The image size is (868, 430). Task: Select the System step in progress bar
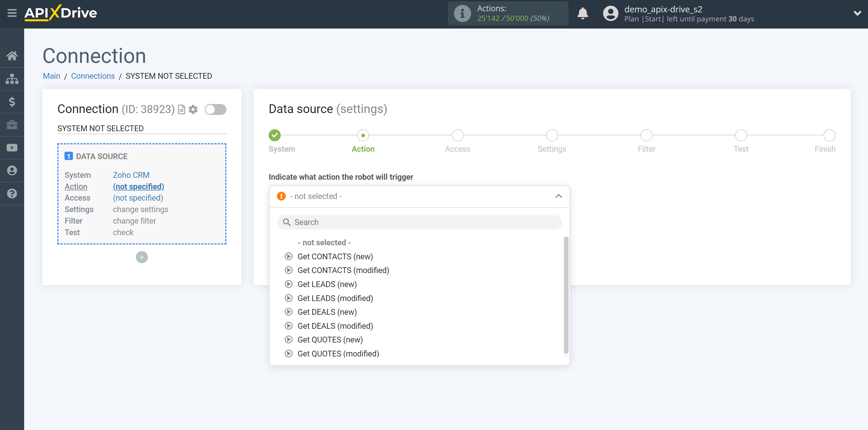[275, 135]
